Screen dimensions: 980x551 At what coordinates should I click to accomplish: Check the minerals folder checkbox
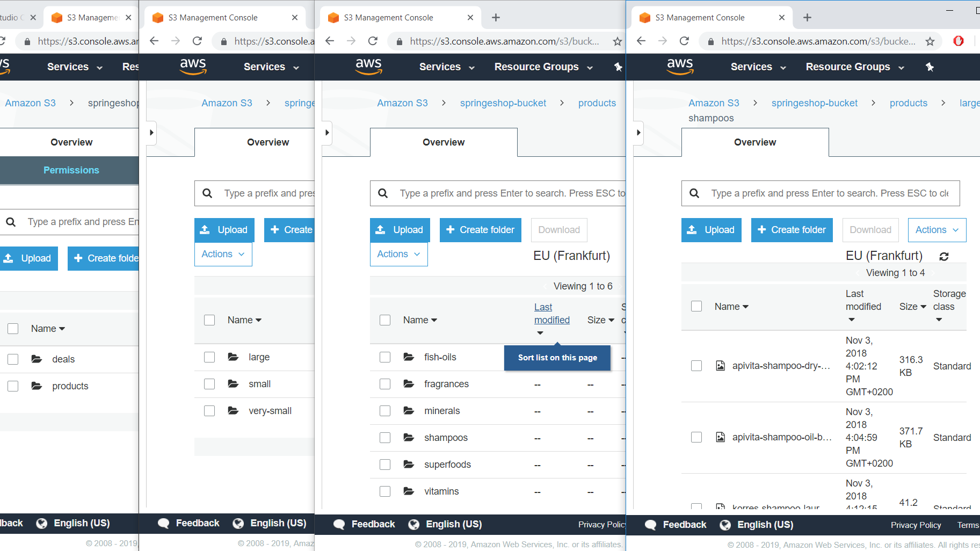click(385, 411)
